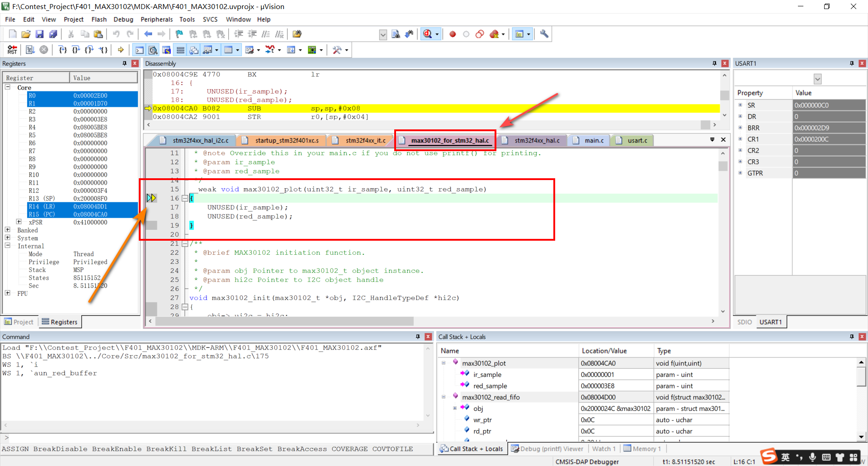Open the Find combo box dropdown

[383, 34]
